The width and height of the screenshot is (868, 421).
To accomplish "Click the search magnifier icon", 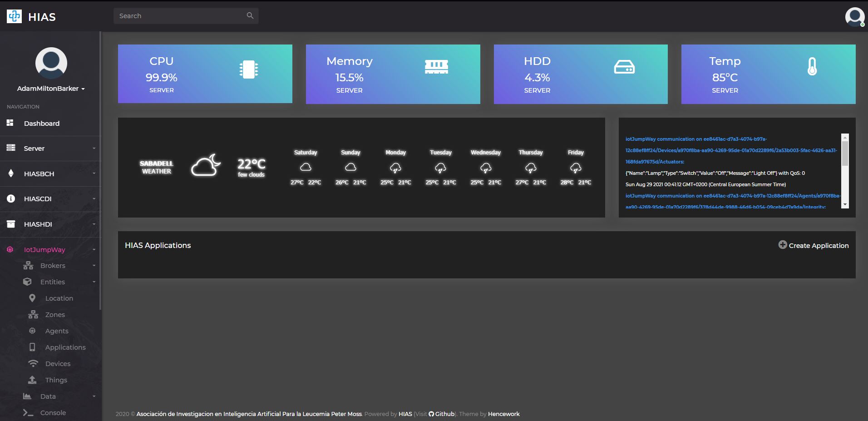I will pyautogui.click(x=250, y=15).
